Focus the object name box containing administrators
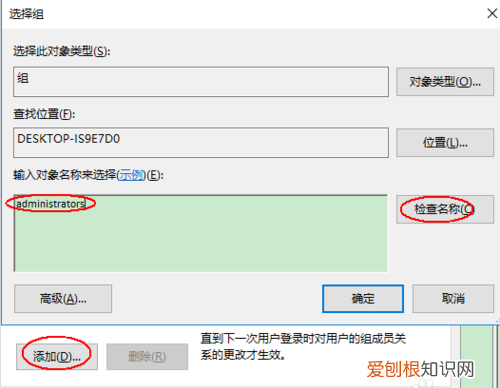This screenshot has height=388, width=500. pos(201,233)
